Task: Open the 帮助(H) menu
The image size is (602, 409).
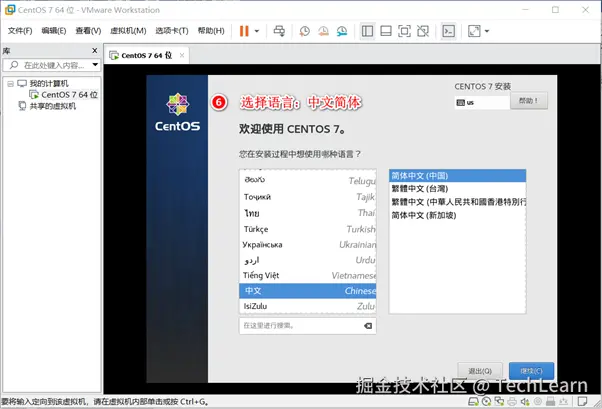Action: [211, 31]
